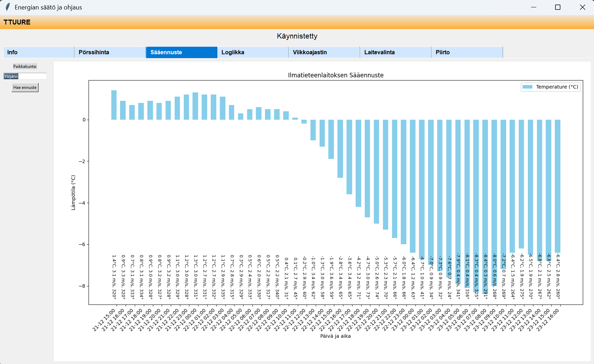Click the feather app icon in title bar
Viewport: 594px width, 364px height.
tap(7, 7)
